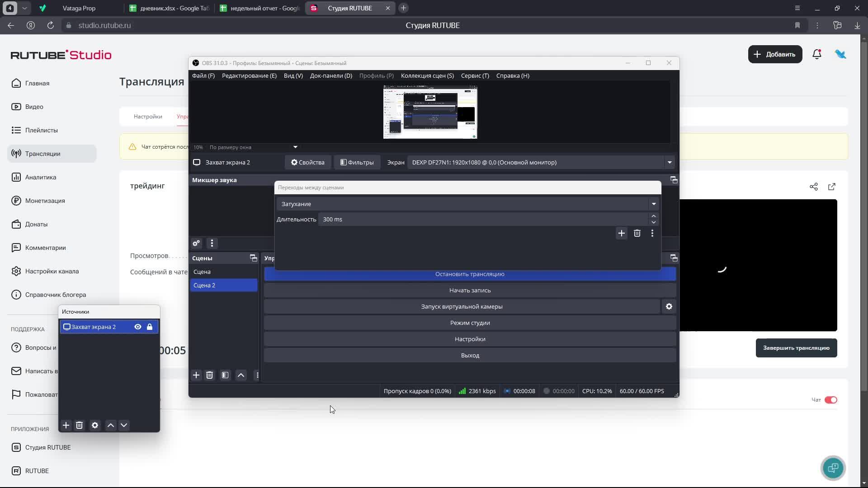The width and height of the screenshot is (868, 488).
Task: Open virtual camera settings gear
Action: 669,306
